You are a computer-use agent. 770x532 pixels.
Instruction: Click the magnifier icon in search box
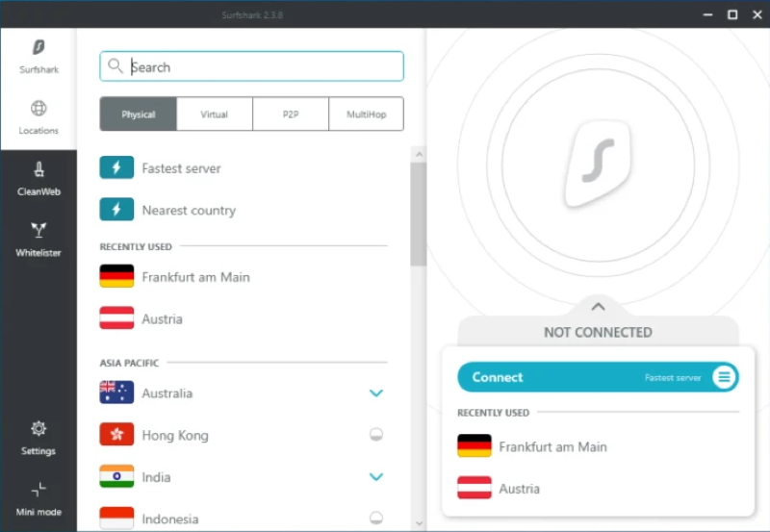click(115, 65)
